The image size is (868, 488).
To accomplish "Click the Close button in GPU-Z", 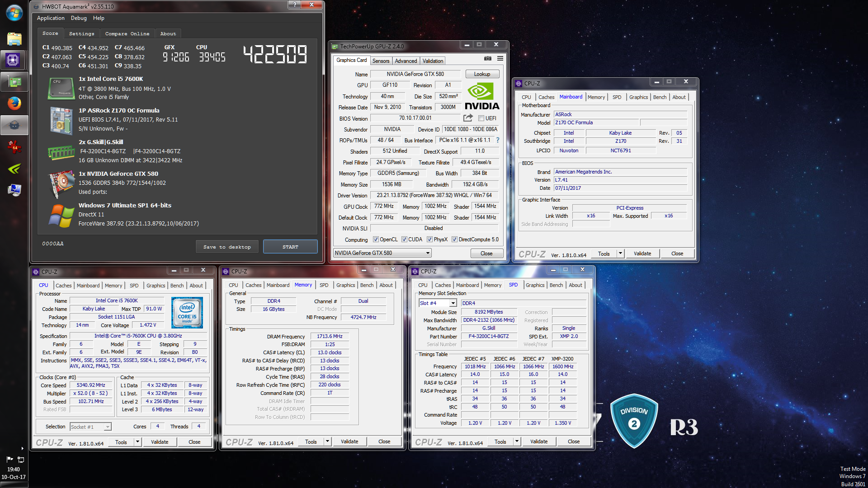I will [x=486, y=253].
